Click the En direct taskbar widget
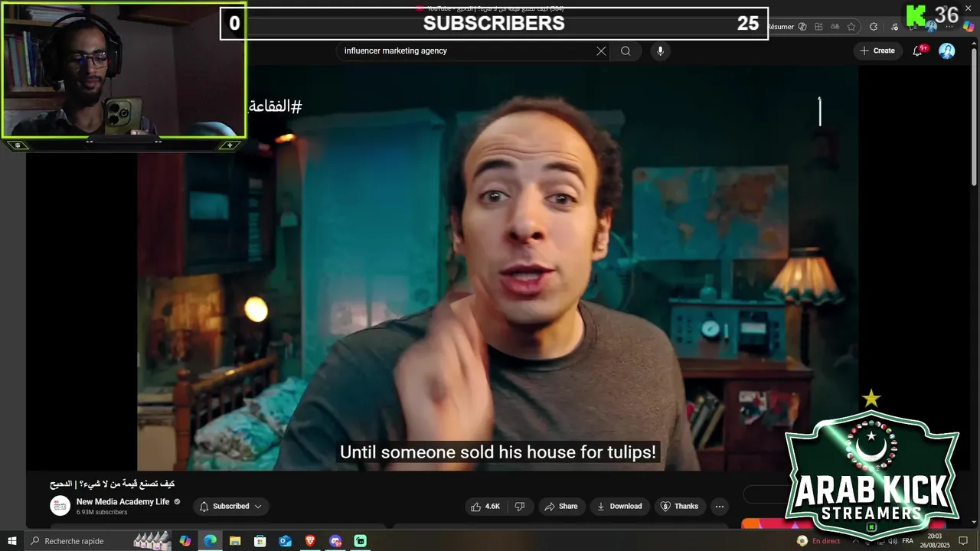 818,541
